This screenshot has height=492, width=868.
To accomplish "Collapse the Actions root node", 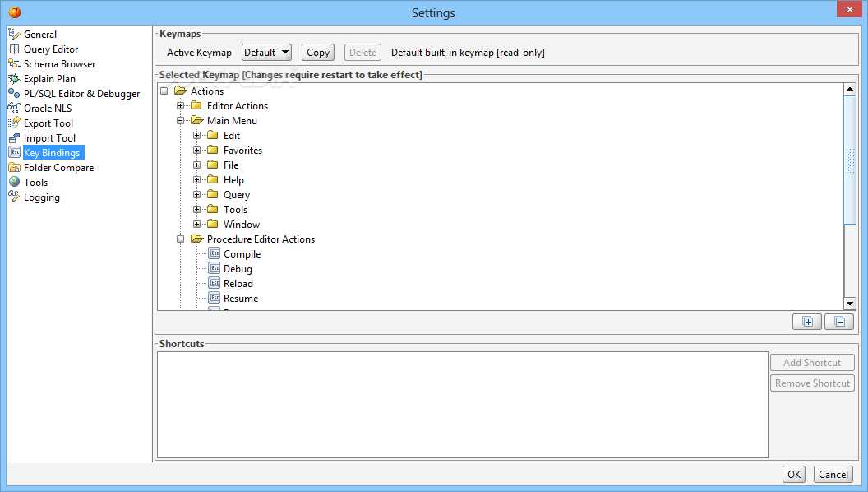I will coord(164,91).
